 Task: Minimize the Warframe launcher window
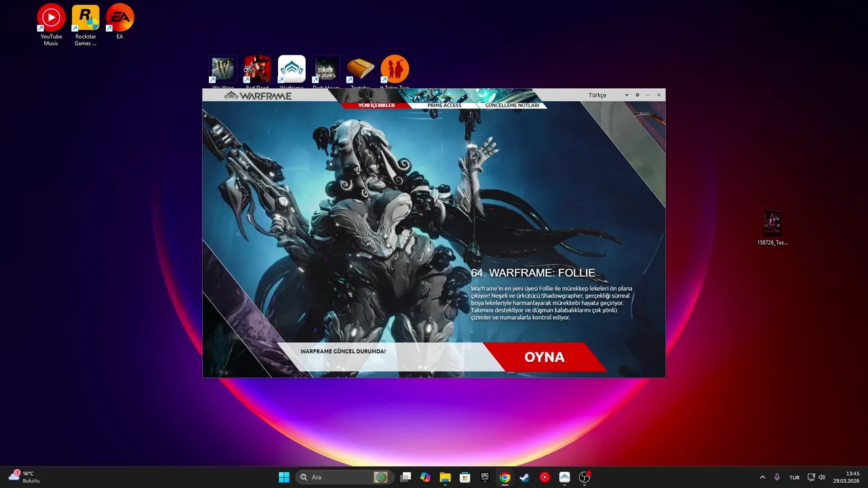(648, 95)
